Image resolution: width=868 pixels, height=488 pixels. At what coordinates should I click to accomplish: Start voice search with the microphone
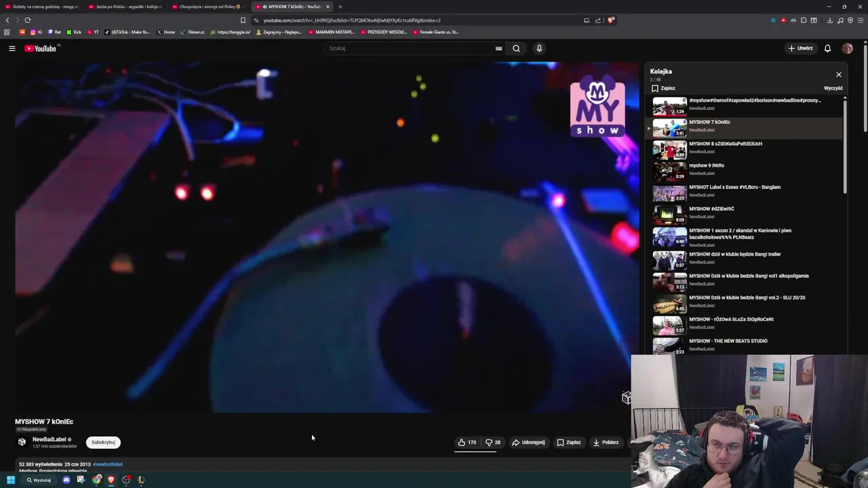point(539,48)
